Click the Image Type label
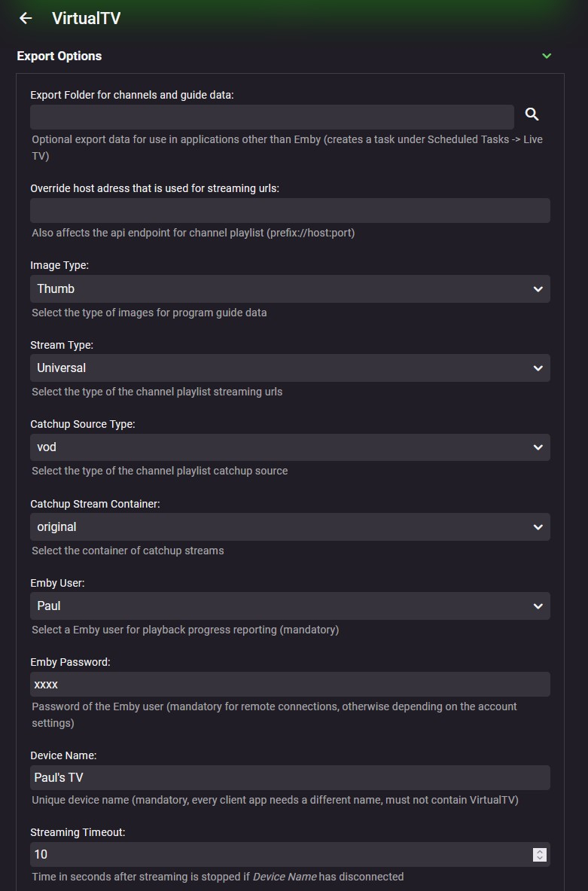This screenshot has height=891, width=588. 59,265
